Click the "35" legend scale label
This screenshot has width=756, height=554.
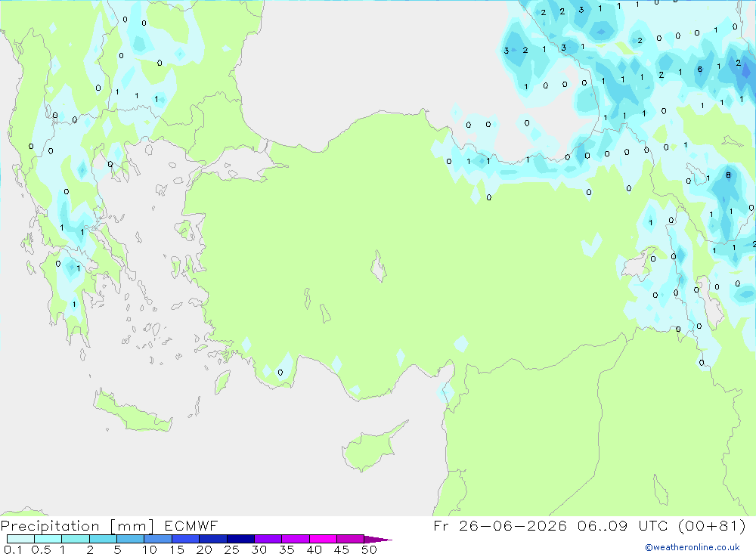[x=287, y=549]
